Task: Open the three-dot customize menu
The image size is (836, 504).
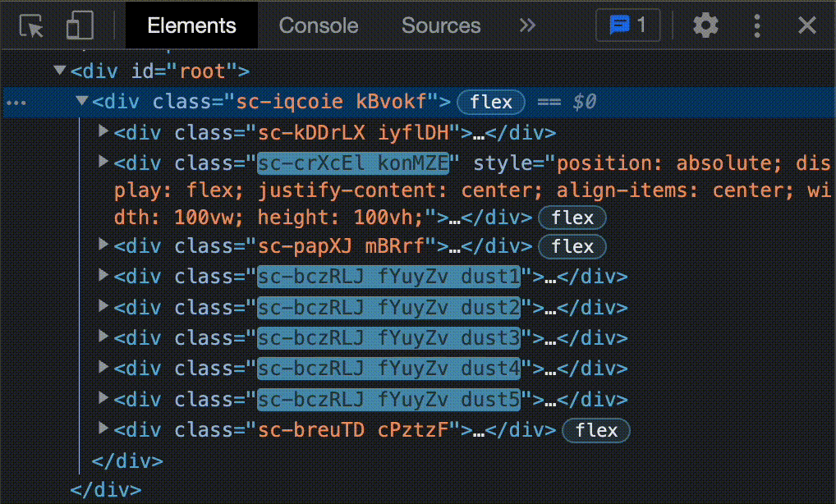Action: click(757, 25)
